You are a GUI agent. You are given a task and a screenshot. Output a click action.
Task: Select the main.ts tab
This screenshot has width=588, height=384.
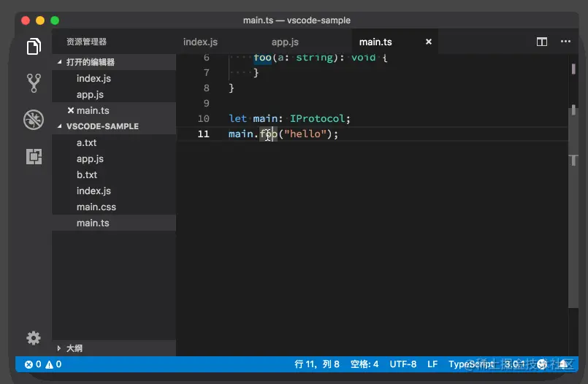pyautogui.click(x=375, y=42)
